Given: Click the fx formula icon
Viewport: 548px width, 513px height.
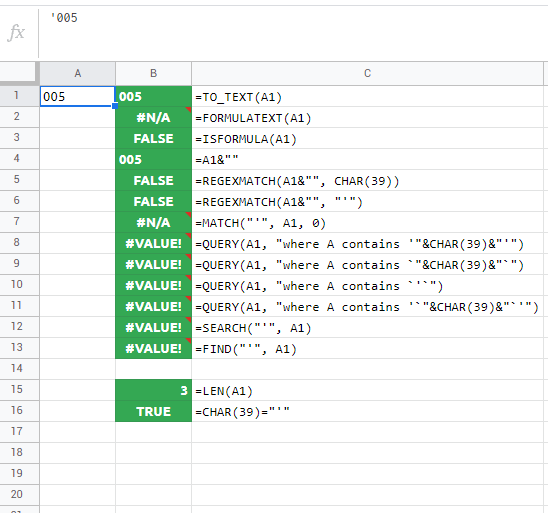Looking at the screenshot, I should [16, 33].
